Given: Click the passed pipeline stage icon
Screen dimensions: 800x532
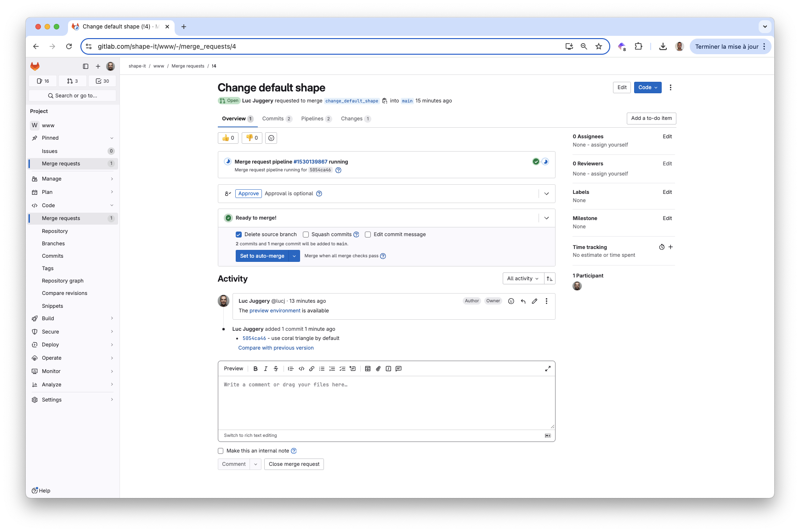Looking at the screenshot, I should [536, 161].
